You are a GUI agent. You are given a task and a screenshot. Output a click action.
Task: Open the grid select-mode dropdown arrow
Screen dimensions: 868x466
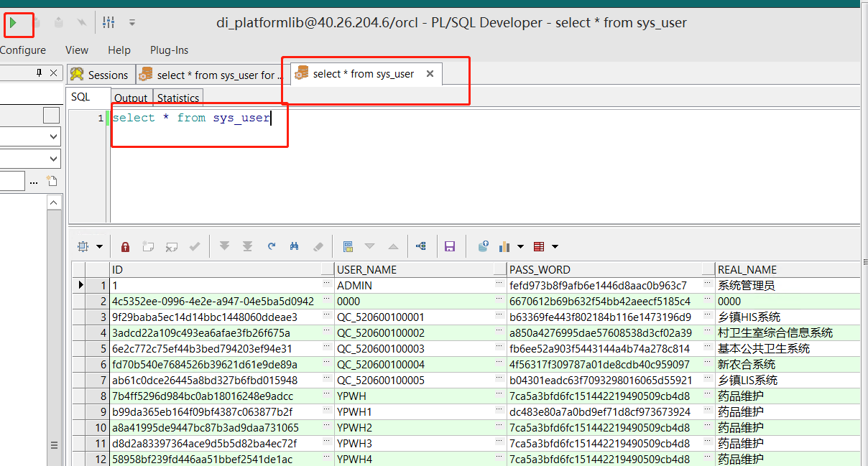(x=99, y=247)
